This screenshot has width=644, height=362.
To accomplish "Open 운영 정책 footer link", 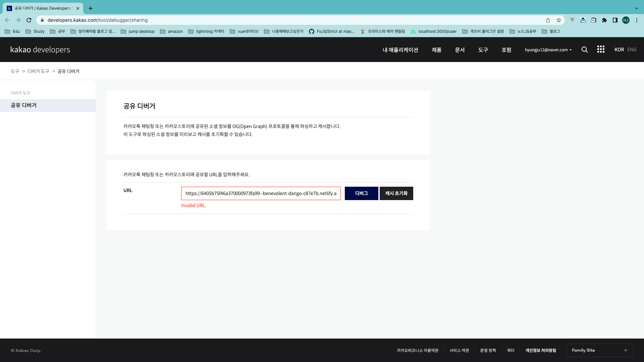I will (x=488, y=350).
